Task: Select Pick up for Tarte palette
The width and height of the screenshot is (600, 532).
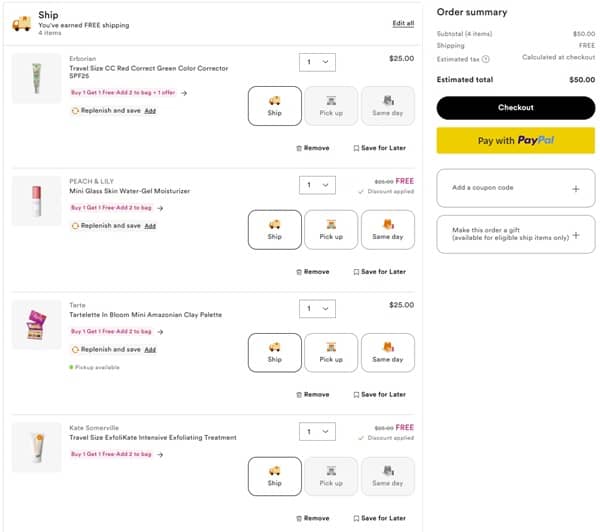Action: click(x=331, y=352)
